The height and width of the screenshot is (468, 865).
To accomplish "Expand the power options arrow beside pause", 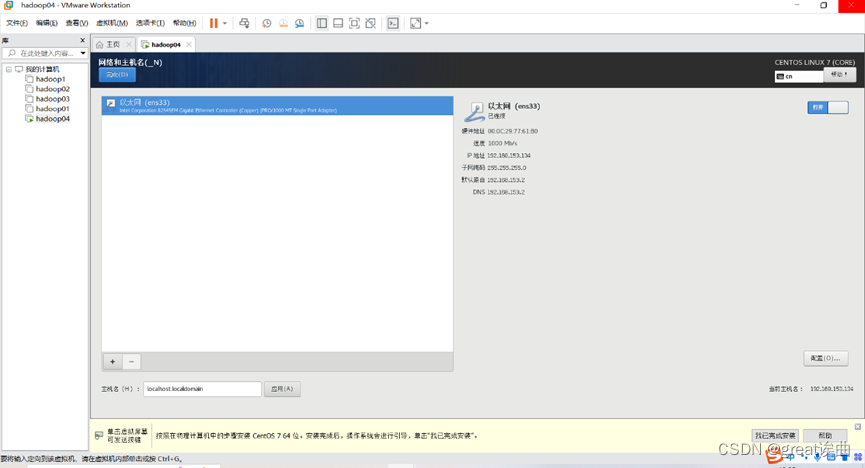I will click(225, 23).
